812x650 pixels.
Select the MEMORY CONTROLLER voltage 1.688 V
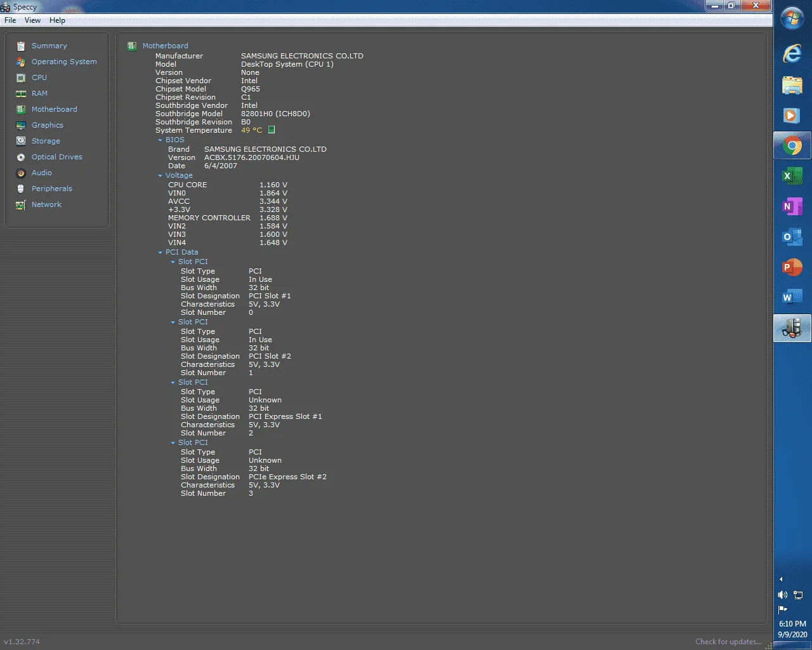273,218
